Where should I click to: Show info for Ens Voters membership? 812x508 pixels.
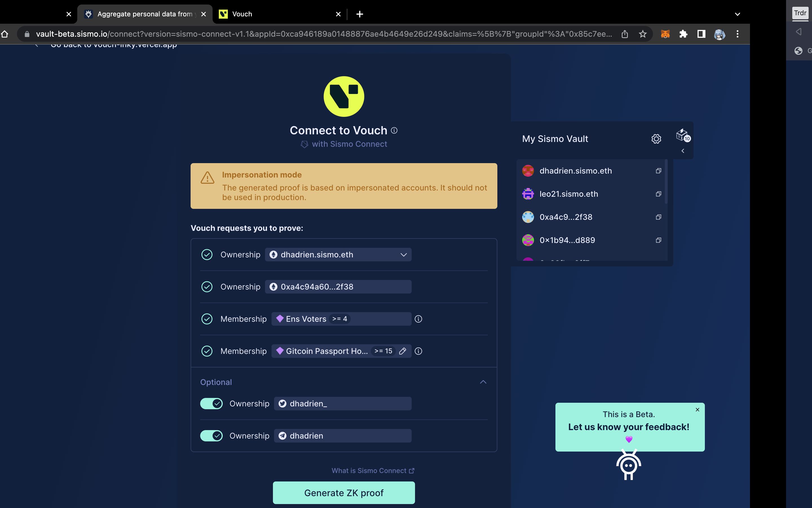[418, 319]
